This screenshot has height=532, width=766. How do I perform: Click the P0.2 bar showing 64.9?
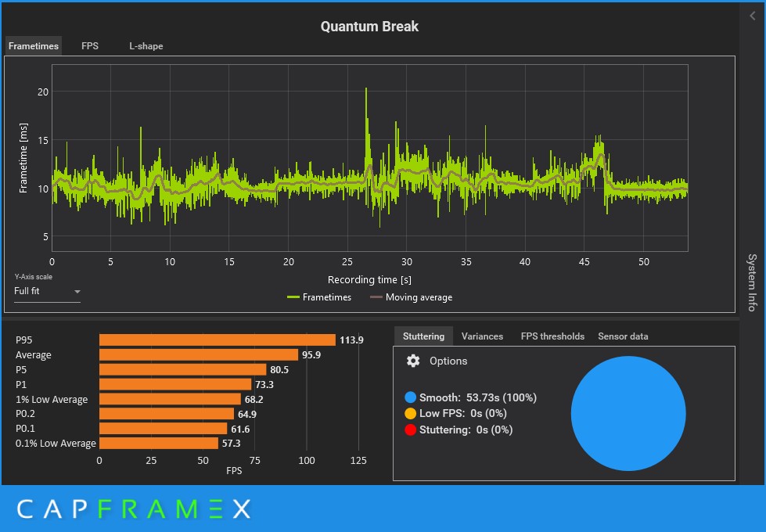[167, 414]
